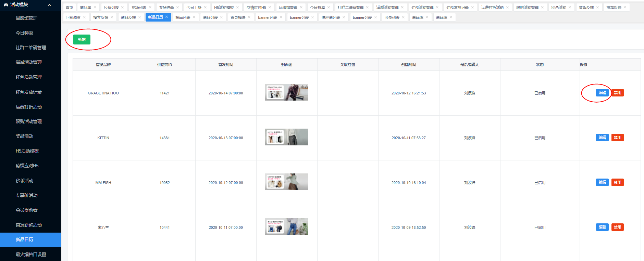Close the H5活动模板 tab

237,7
